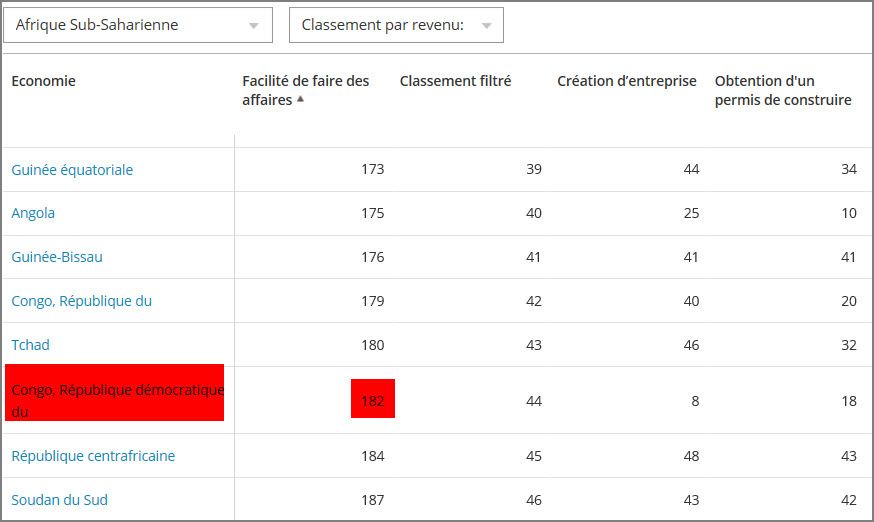The width and height of the screenshot is (874, 522).
Task: Select filtered rank 44 in Congo démocratique row
Action: click(x=534, y=401)
